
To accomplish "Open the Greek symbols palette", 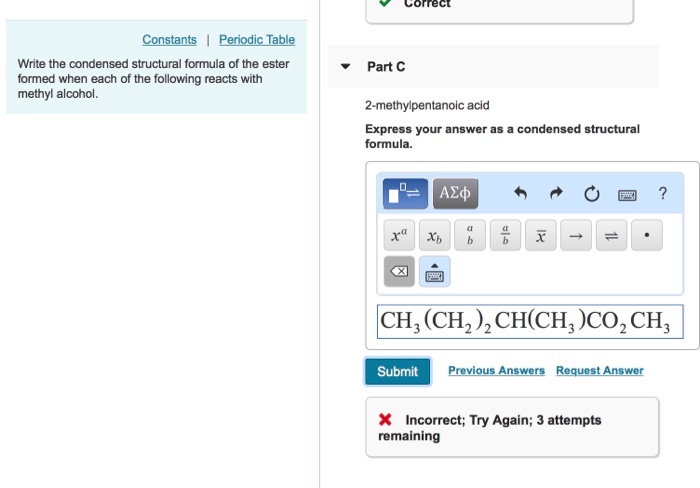I will [455, 193].
